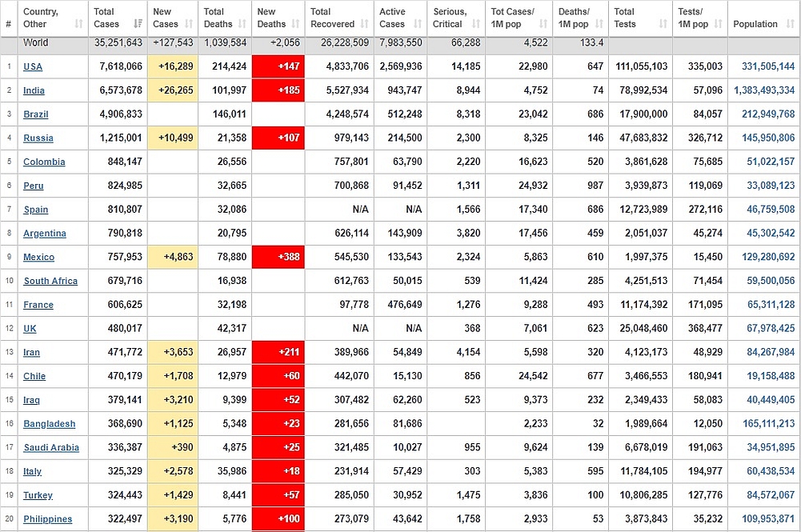801x532 pixels.
Task: Click the sort arrows beside New Cases header
Action: coord(189,24)
